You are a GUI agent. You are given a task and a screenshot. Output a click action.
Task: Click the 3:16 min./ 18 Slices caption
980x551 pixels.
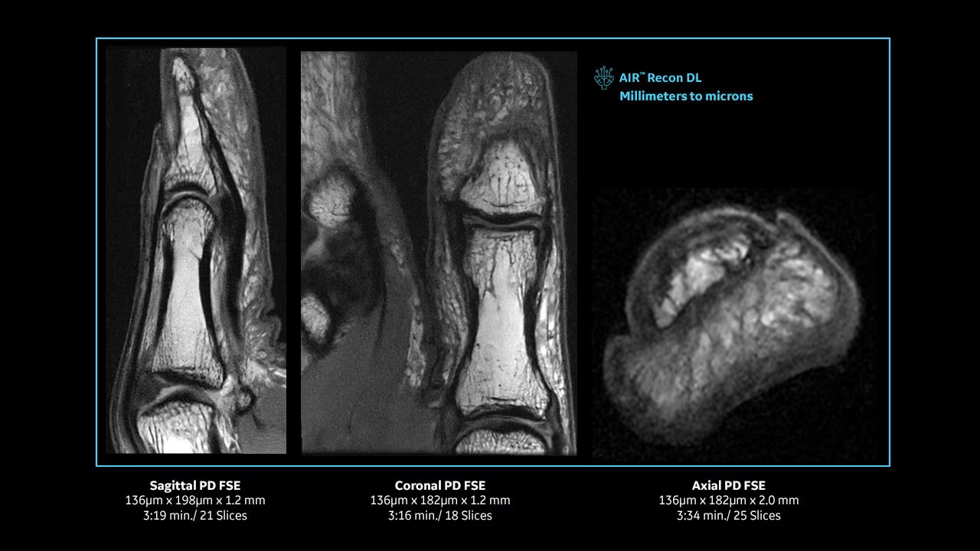[440, 516]
